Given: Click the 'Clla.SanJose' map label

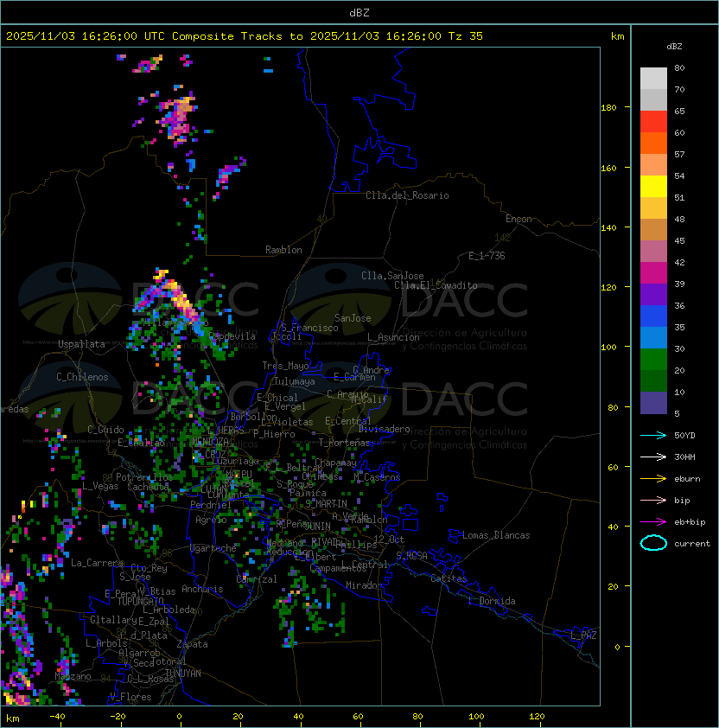Looking at the screenshot, I should tap(392, 276).
